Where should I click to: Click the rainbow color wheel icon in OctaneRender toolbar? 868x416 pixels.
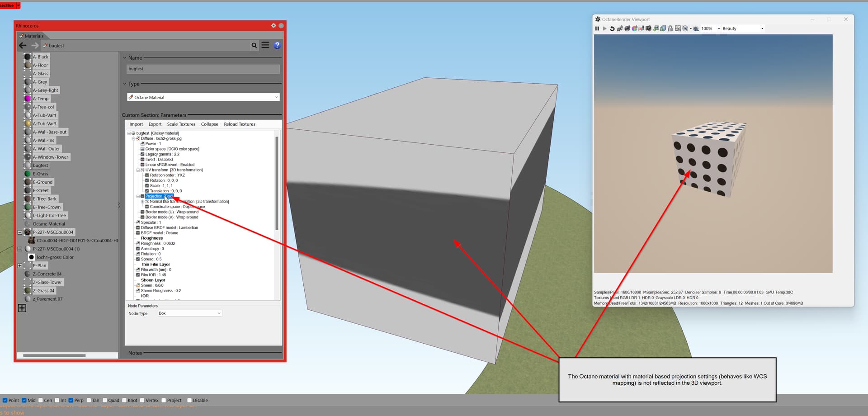634,28
